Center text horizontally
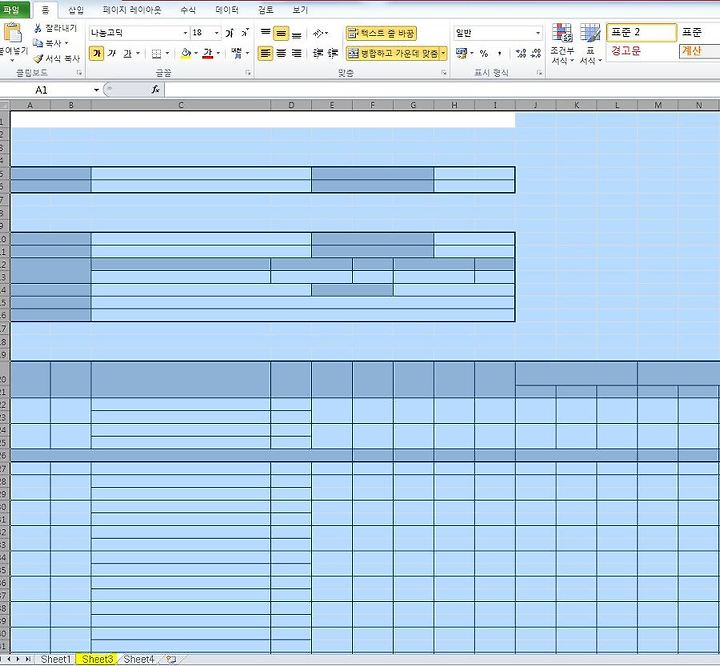 pos(281,53)
